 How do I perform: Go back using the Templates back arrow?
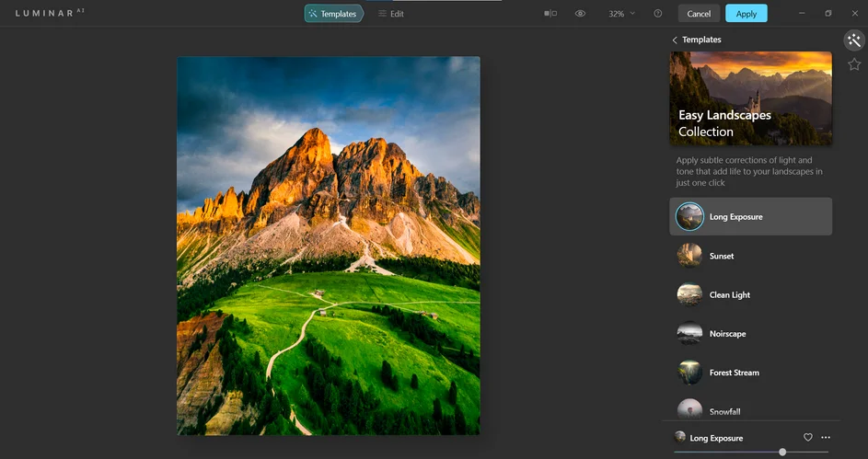point(675,40)
